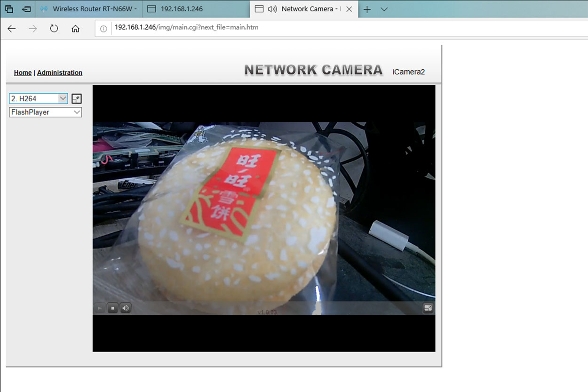
Task: Click the resize icon beside H264 dropdown
Action: pos(76,99)
